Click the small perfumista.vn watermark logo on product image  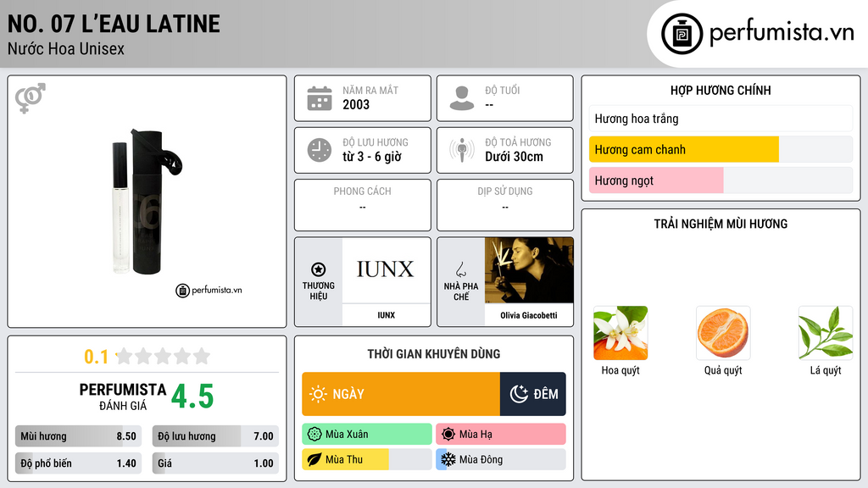209,290
